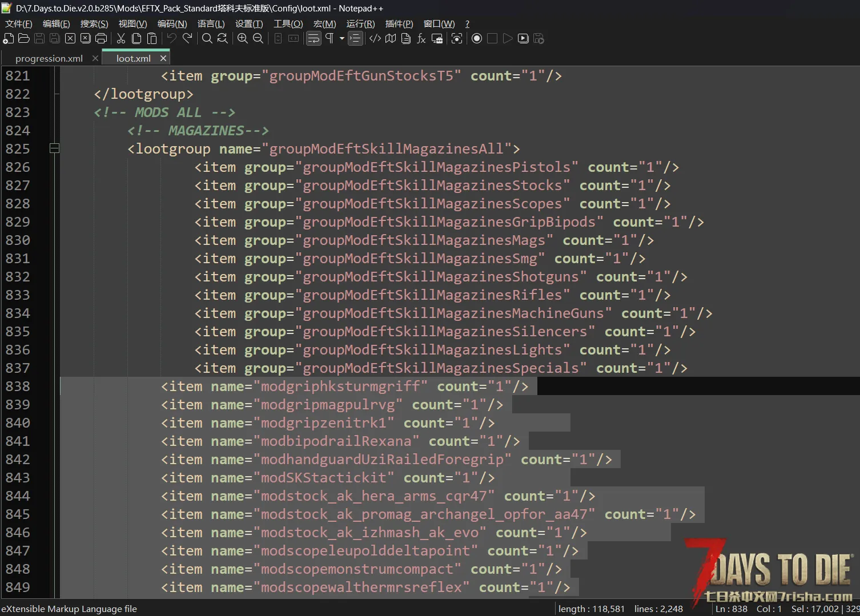Open the 设置(T) settings menu
Image resolution: width=860 pixels, height=616 pixels.
[248, 24]
